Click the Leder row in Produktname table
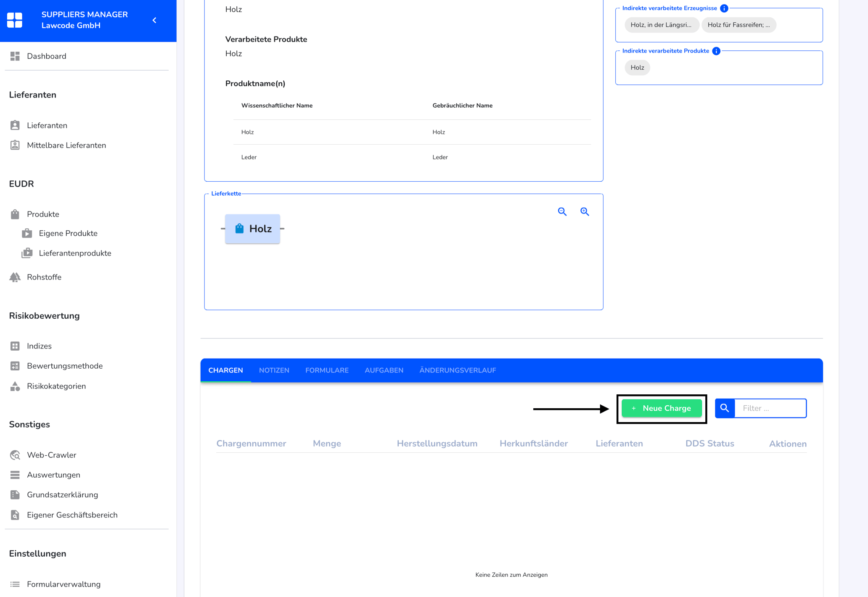868x597 pixels. pyautogui.click(x=412, y=157)
